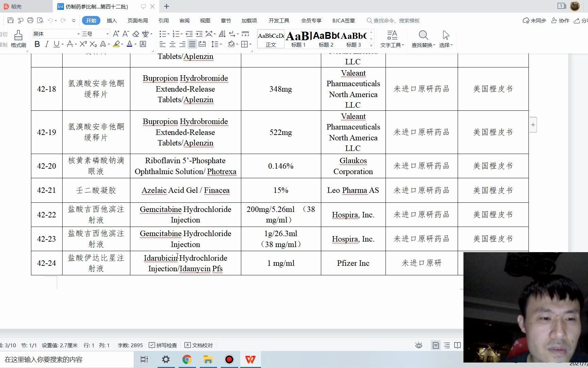The height and width of the screenshot is (368, 588).
Task: Increase the paragraph indent
Action: (x=199, y=34)
